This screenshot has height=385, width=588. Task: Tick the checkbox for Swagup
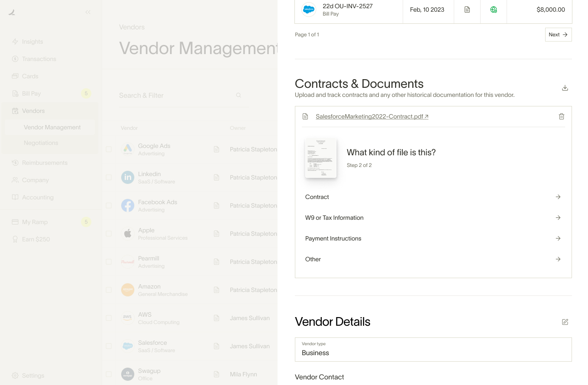[x=109, y=374]
